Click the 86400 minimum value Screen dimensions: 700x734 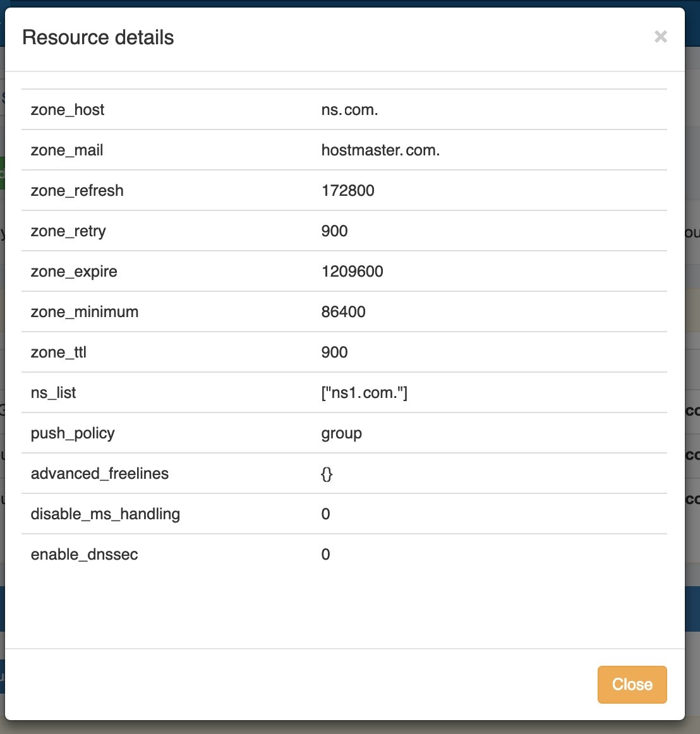[x=343, y=312]
